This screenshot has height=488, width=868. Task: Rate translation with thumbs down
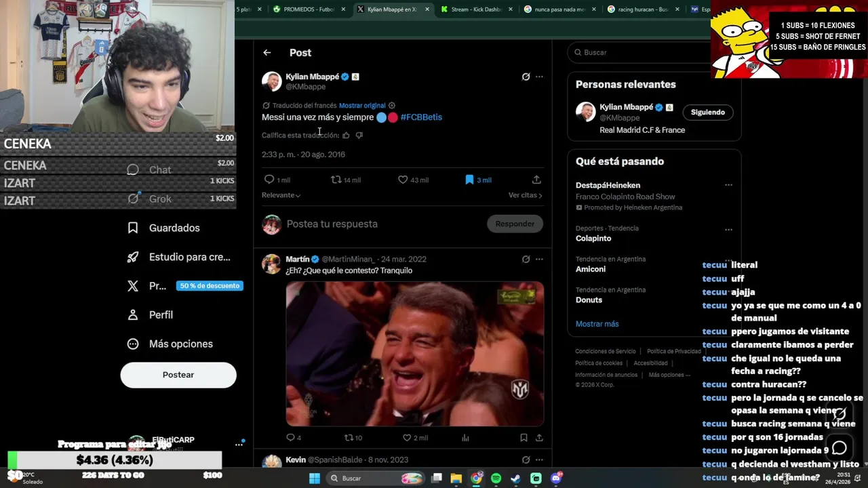(359, 136)
